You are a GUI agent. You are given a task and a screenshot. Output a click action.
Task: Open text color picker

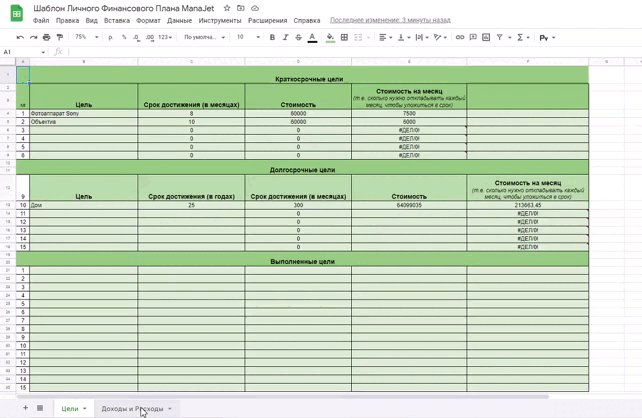pos(312,37)
